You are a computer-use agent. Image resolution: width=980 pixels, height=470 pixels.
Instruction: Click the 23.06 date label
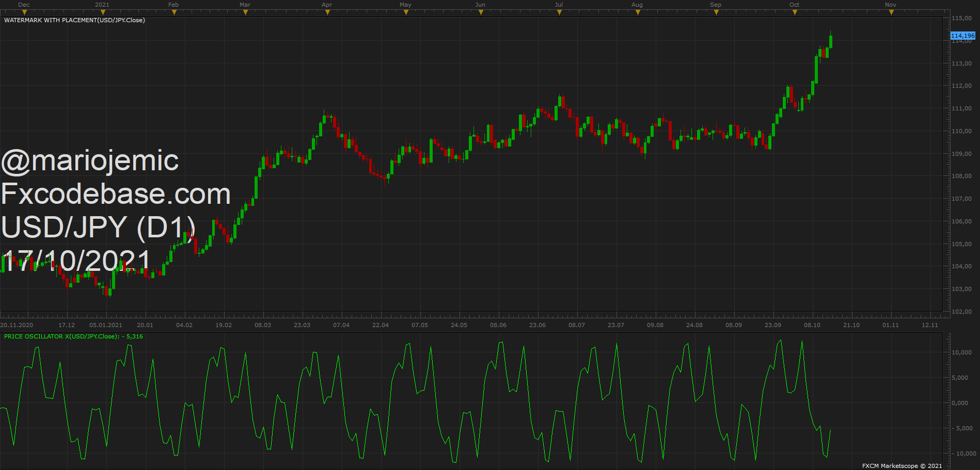coord(538,325)
